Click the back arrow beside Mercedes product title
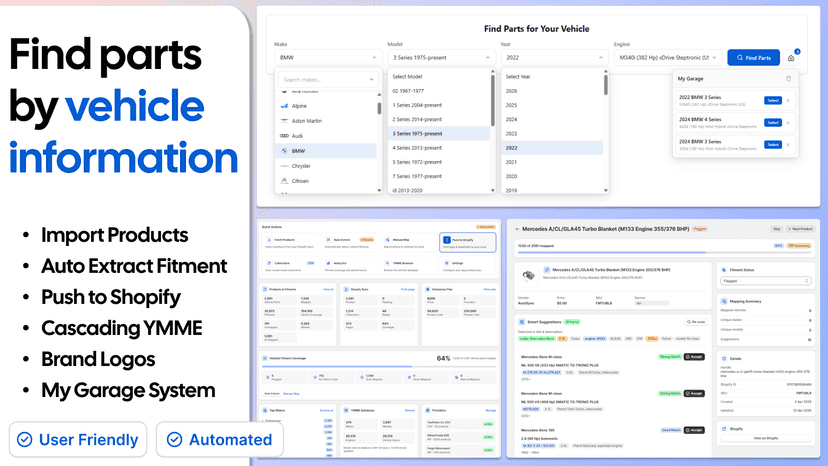Image resolution: width=828 pixels, height=466 pixels. pos(517,229)
